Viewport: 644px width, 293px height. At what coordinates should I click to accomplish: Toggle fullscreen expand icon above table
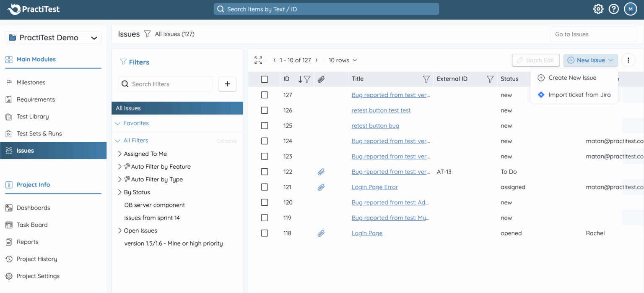click(258, 60)
